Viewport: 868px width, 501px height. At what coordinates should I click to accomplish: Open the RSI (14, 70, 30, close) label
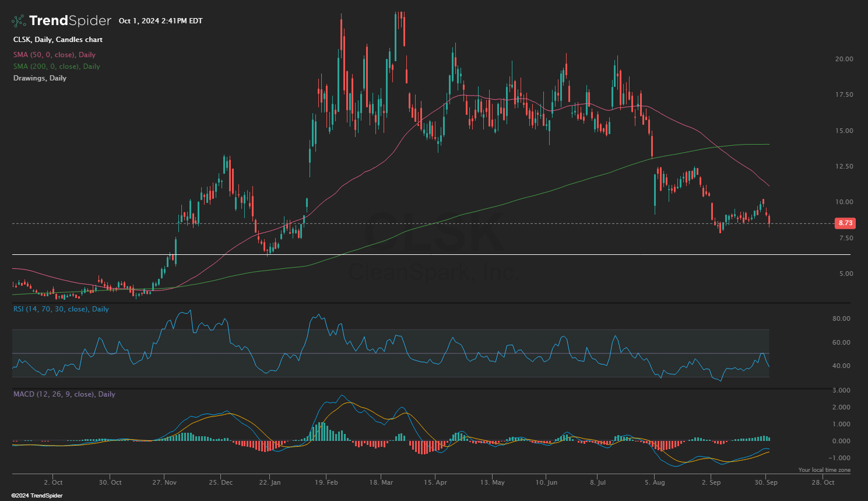(x=61, y=309)
